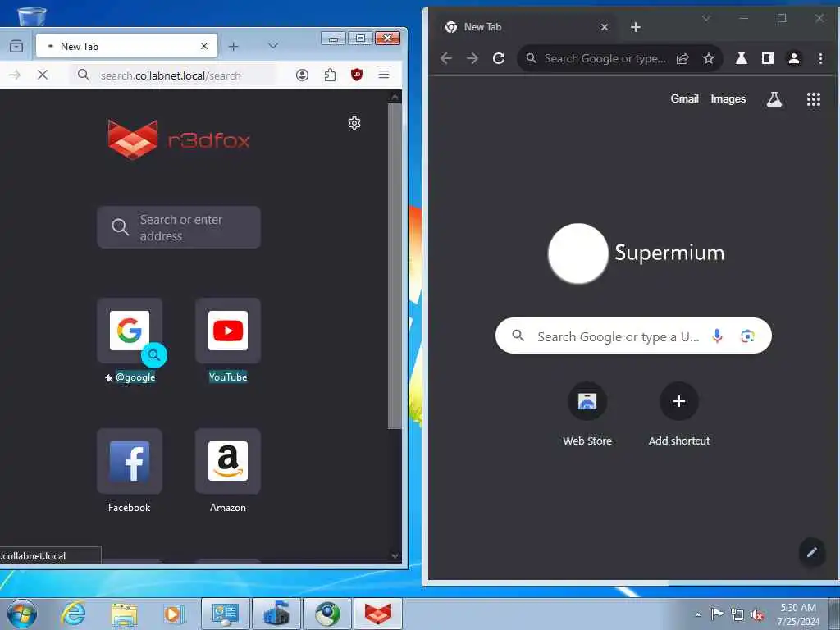840x630 pixels.
Task: Open Windows Explorer folder in taskbar
Action: pyautogui.click(x=125, y=614)
